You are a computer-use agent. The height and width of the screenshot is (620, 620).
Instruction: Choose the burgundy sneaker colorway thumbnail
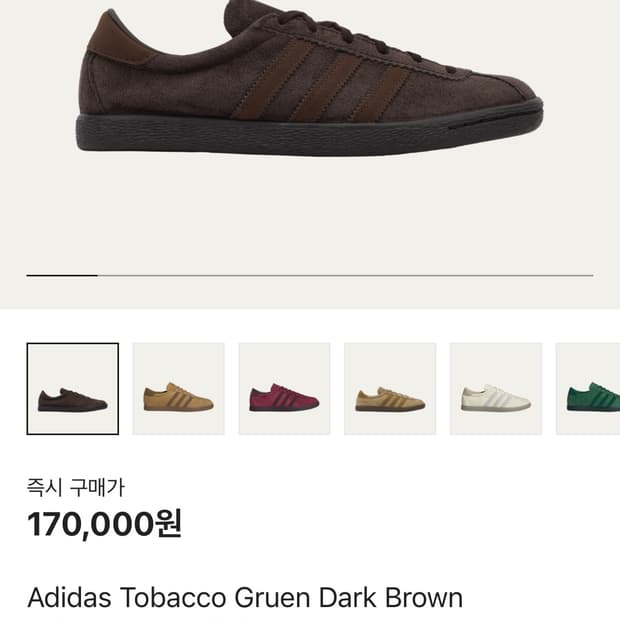pos(284,389)
